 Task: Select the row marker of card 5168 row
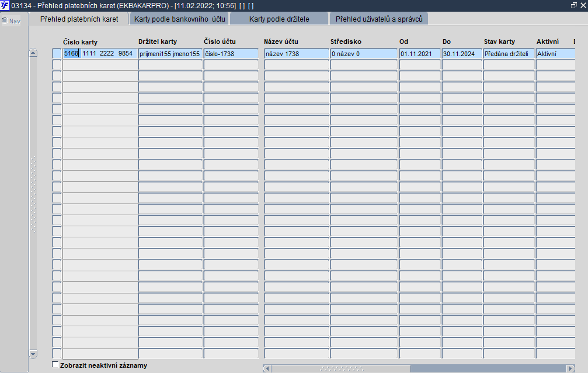pos(57,54)
